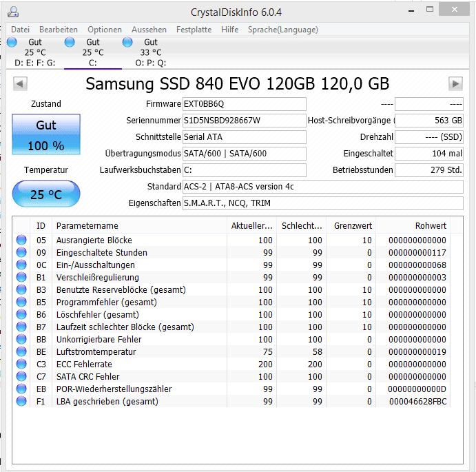Image resolution: width=476 pixels, height=472 pixels.
Task: Click status orb for Luftstromtemperatur row
Action: (x=21, y=351)
